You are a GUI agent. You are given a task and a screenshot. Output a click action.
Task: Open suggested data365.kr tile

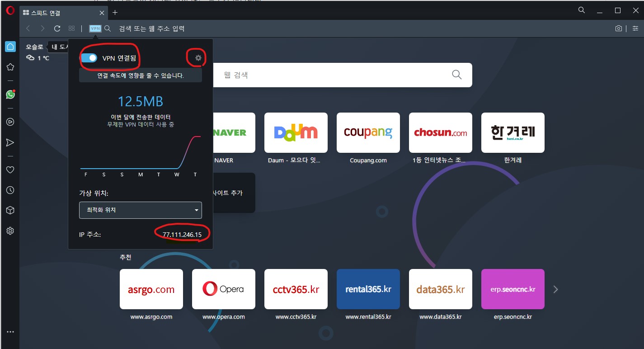point(441,289)
